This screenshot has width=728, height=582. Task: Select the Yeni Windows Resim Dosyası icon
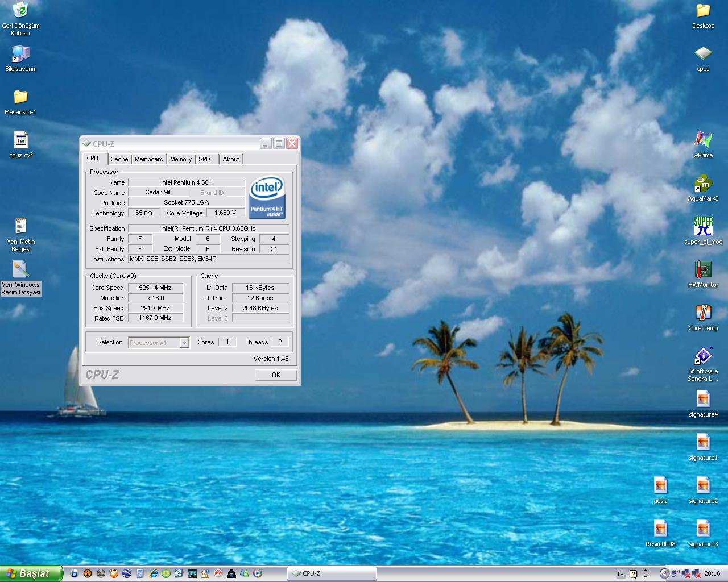[20, 278]
